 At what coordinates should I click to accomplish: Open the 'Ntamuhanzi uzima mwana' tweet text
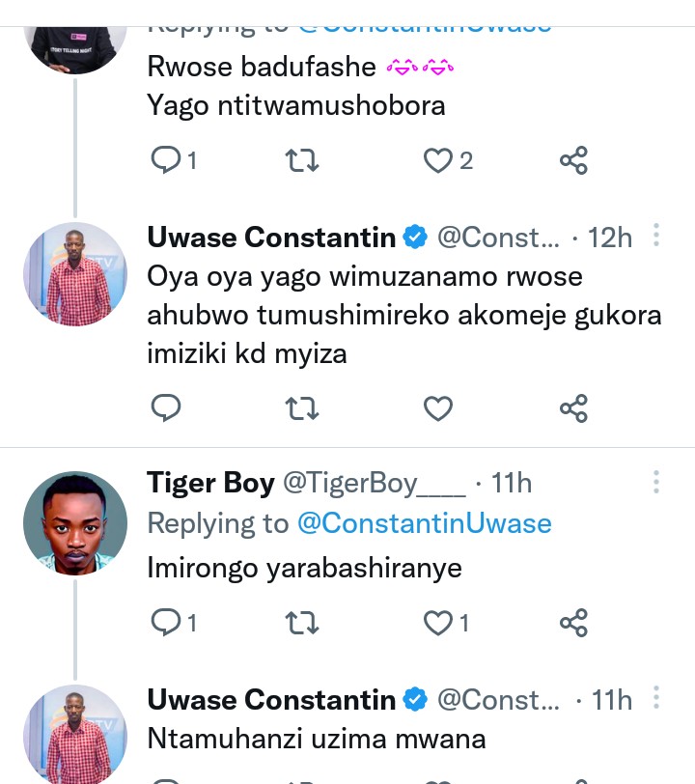click(x=316, y=740)
